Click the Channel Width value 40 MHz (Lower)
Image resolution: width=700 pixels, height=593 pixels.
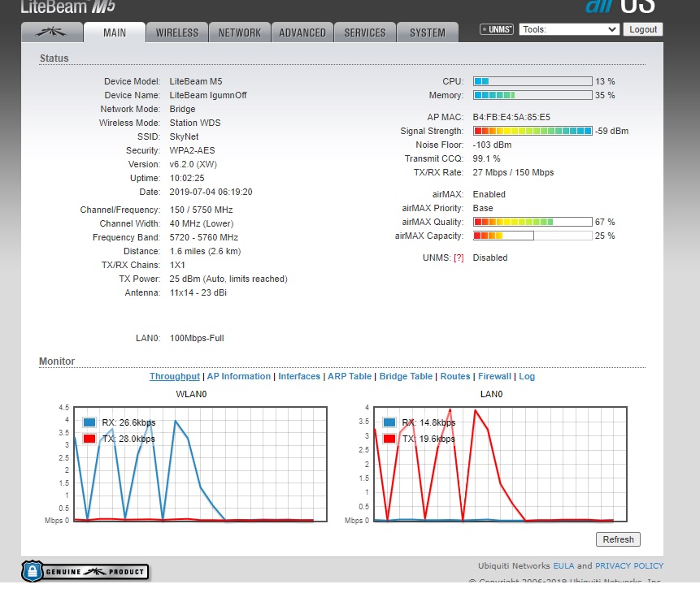click(202, 223)
